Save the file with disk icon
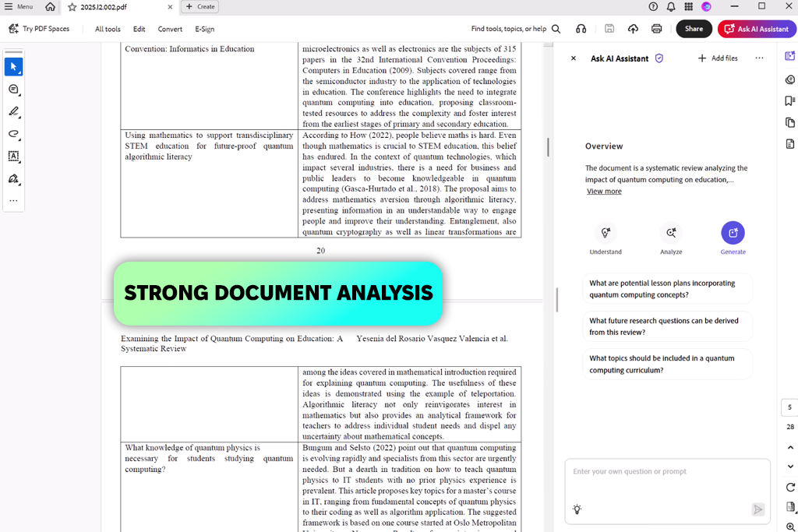 point(609,29)
